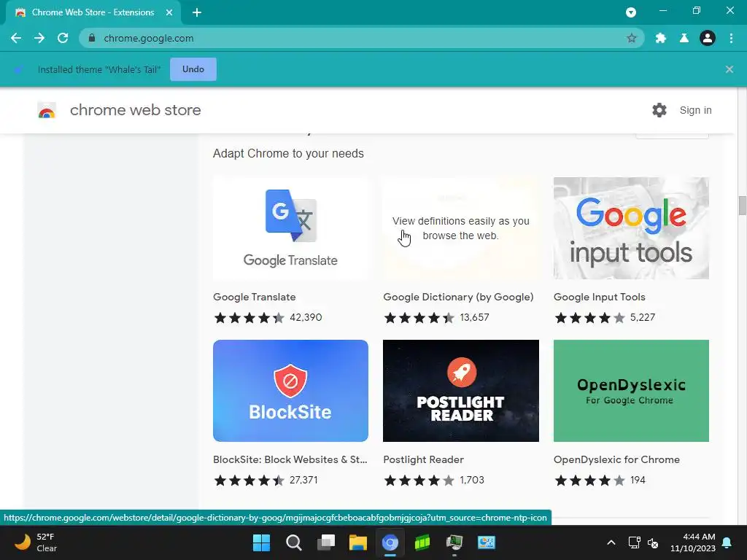Bookmark this page with the star icon
The height and width of the screenshot is (560, 747).
click(631, 38)
